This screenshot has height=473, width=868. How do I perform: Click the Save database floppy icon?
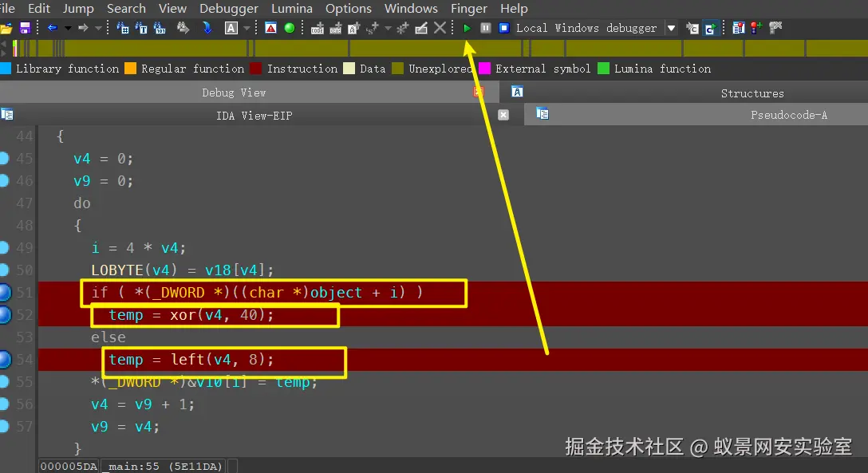point(25,28)
